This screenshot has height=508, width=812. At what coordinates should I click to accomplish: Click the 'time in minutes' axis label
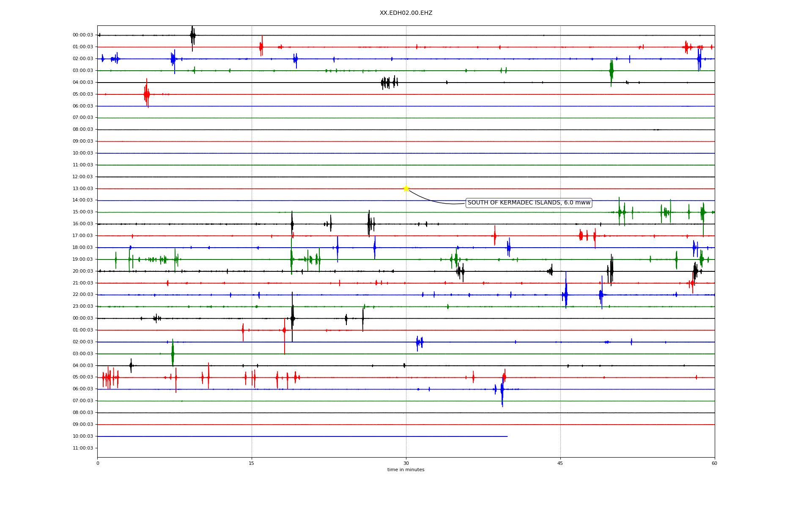(406, 470)
